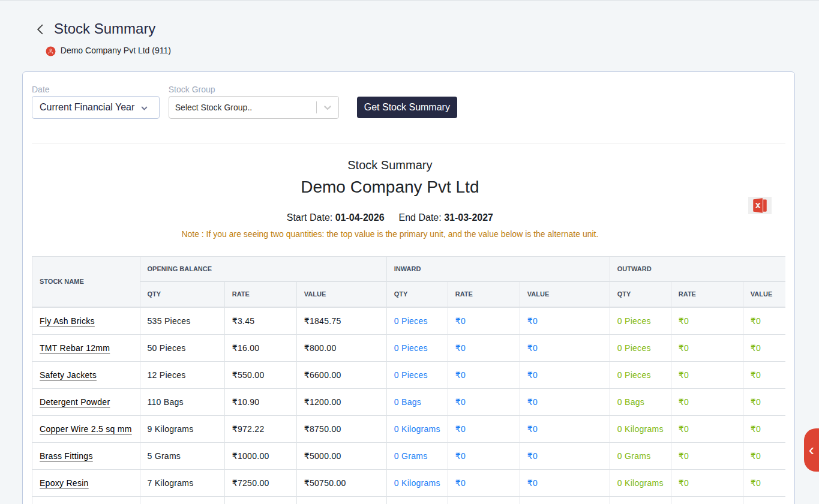Image resolution: width=819 pixels, height=504 pixels.
Task: Click the Inward group header
Action: coord(498,269)
